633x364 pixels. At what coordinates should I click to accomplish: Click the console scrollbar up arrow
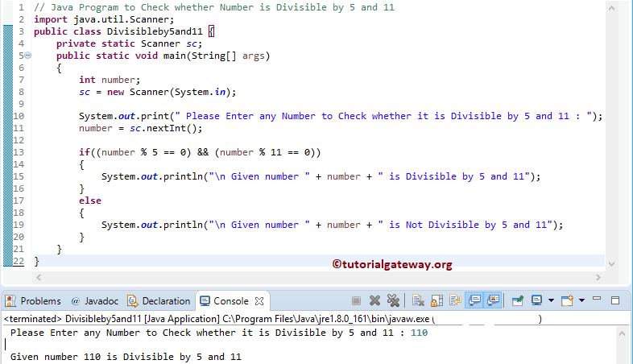click(622, 333)
